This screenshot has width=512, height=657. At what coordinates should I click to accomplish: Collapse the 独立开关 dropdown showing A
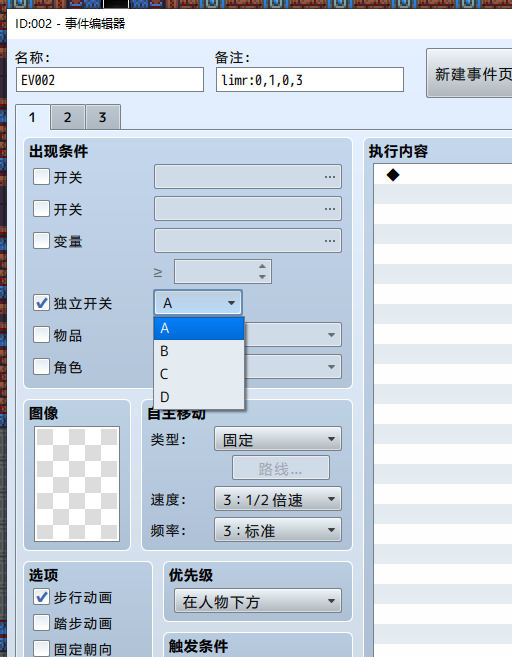click(x=198, y=303)
